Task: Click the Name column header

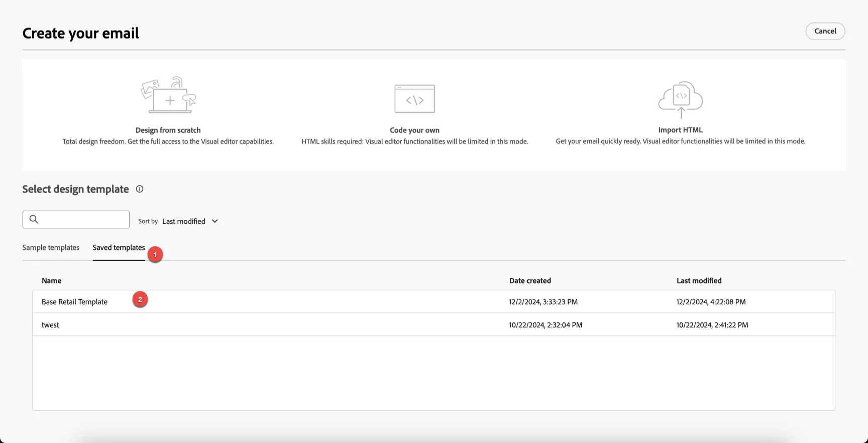Action: coord(52,281)
